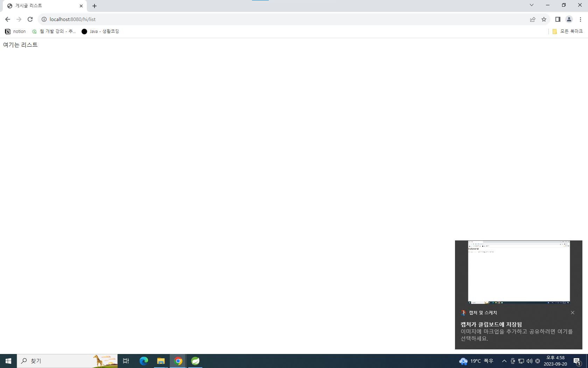Click the tray icon next to the volume icon
Image resolution: width=588 pixels, height=368 pixels.
click(538, 361)
